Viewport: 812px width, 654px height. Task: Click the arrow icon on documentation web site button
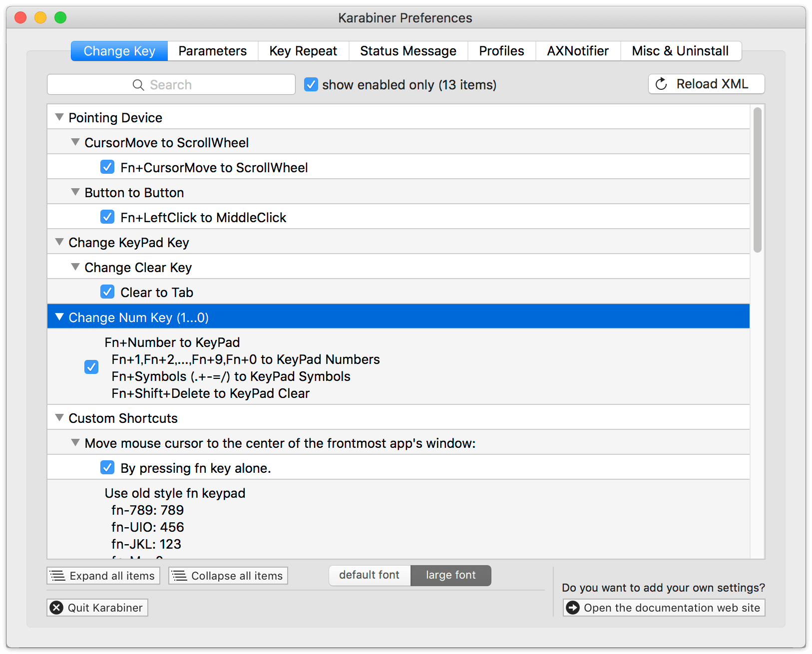pos(573,608)
